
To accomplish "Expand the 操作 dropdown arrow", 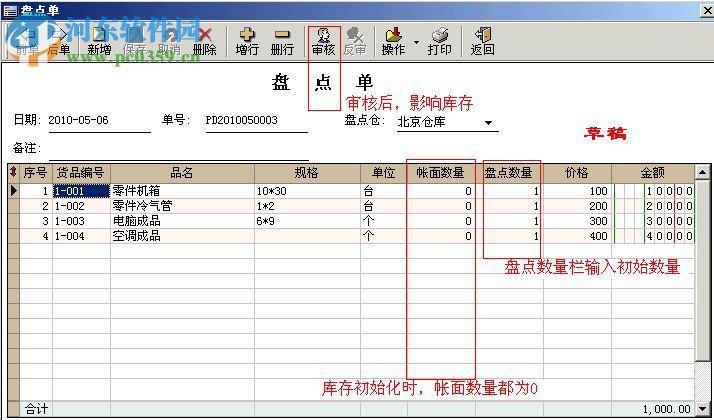I will point(416,42).
